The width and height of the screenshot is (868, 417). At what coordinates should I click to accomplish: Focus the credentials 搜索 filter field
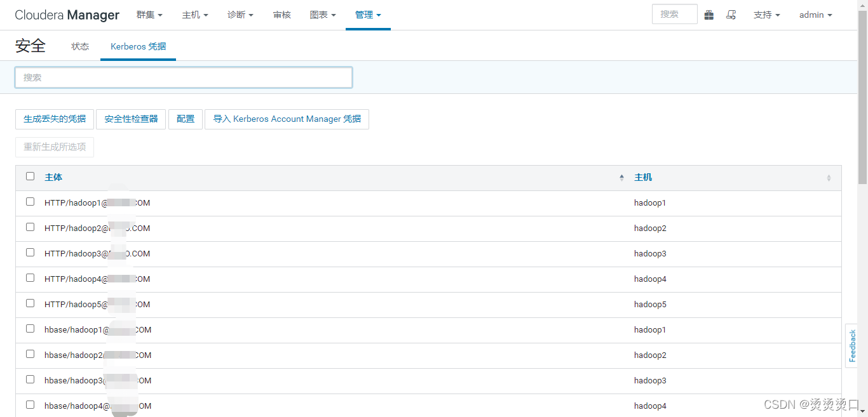(x=184, y=77)
